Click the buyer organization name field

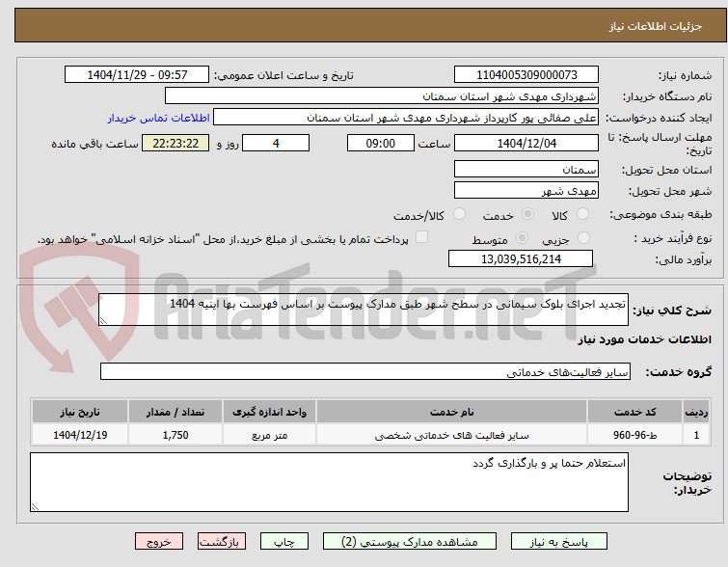pos(382,96)
